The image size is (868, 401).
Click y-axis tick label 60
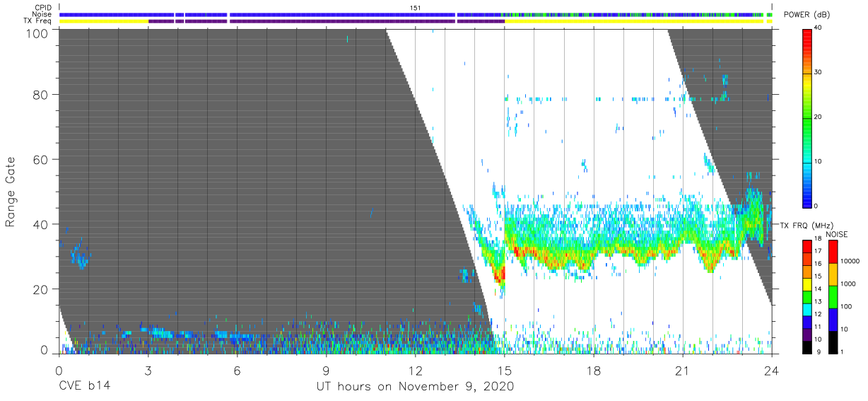click(x=40, y=160)
